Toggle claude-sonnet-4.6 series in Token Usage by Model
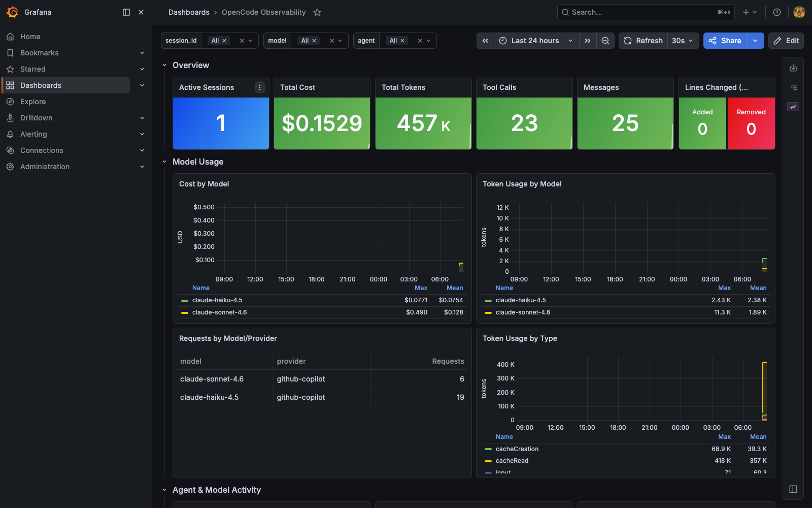The image size is (812, 508). pyautogui.click(x=523, y=312)
